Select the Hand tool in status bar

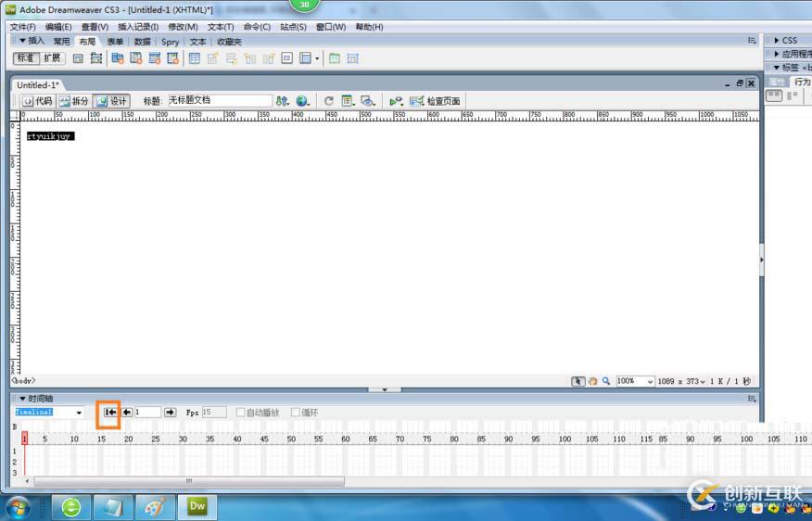coord(592,381)
